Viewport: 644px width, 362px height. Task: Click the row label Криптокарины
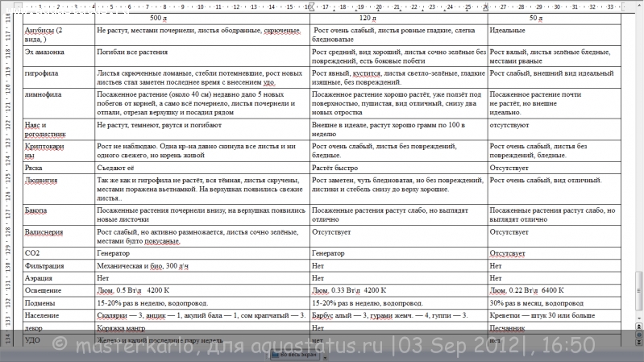click(44, 151)
